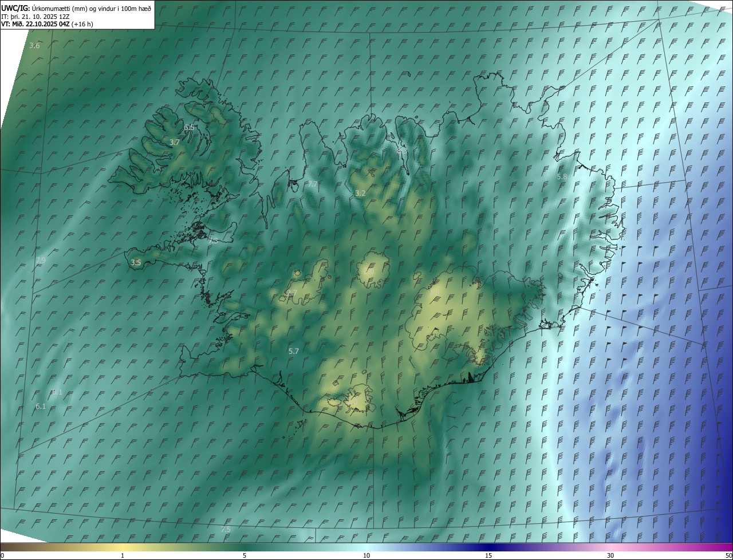Click the colorbar tick label "50"
This screenshot has width=733, height=560.
tap(729, 555)
